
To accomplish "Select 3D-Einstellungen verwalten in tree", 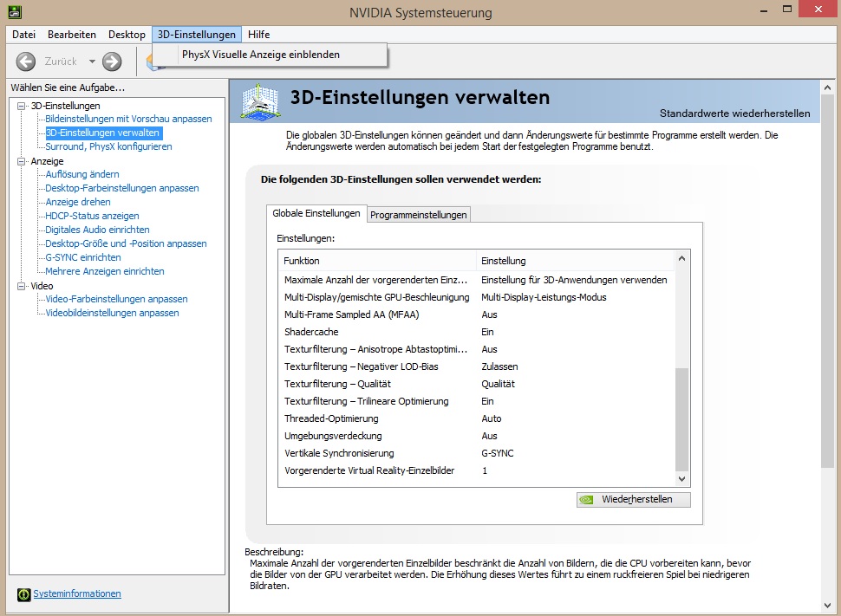I will click(x=102, y=133).
